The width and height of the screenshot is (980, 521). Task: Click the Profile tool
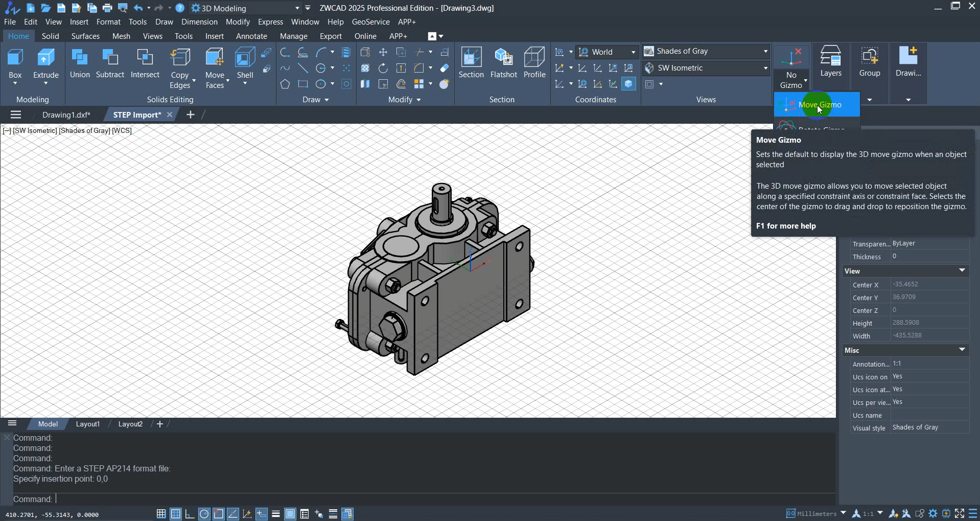tap(534, 64)
